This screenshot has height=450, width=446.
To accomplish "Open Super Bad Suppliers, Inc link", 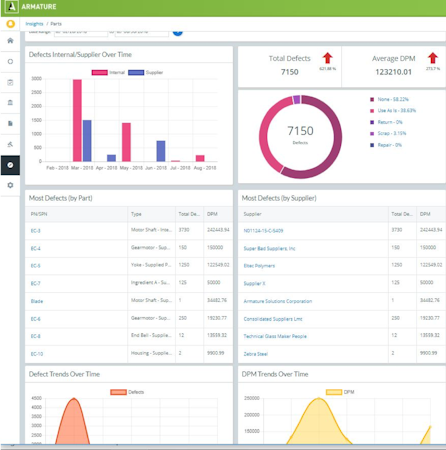I will click(269, 249).
